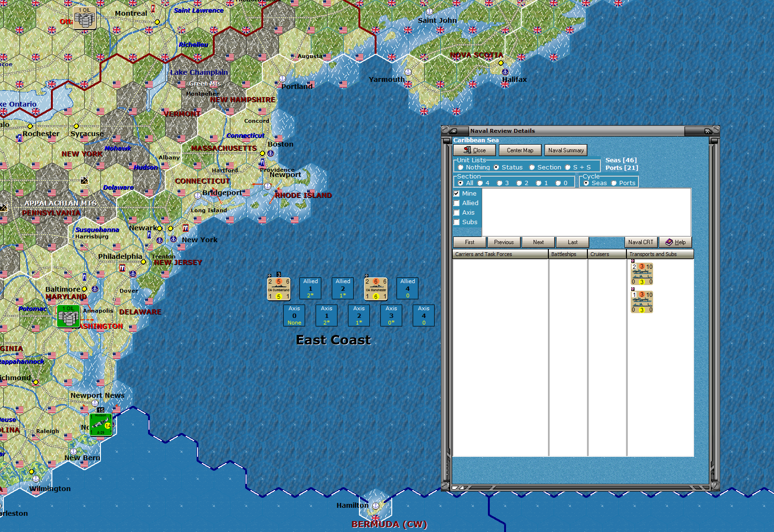The height and width of the screenshot is (532, 774).
Task: Click the Transports and Subs column header
Action: coord(660,255)
